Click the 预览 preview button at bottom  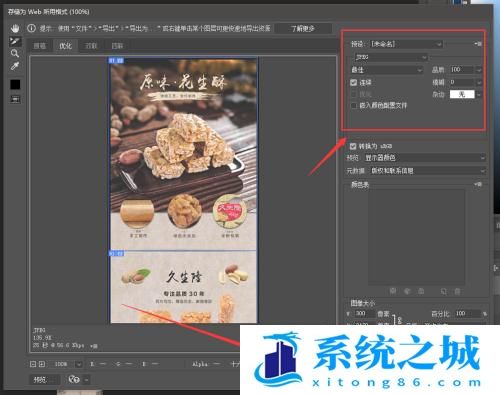coord(45,380)
